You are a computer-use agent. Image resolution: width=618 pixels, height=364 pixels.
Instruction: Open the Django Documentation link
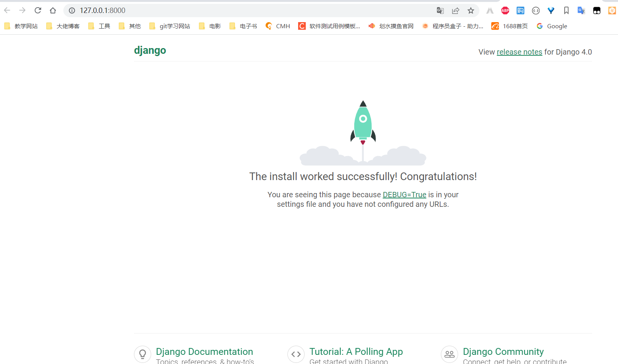(205, 351)
